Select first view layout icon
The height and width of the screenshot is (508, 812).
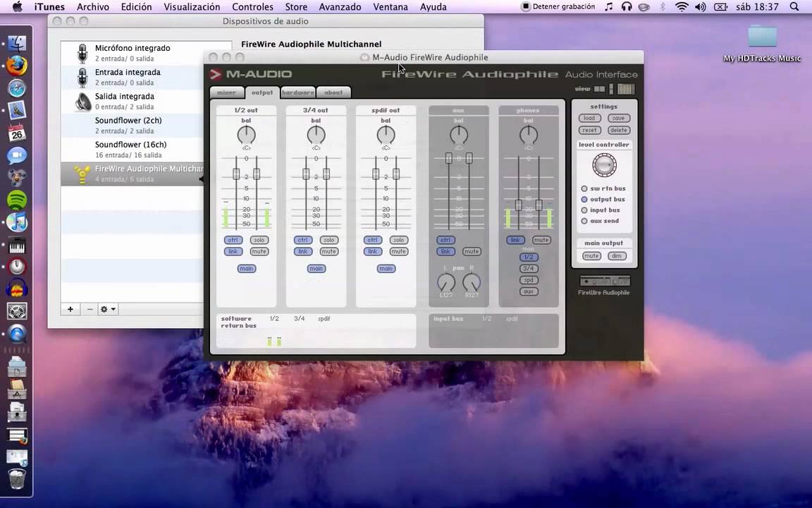click(599, 89)
